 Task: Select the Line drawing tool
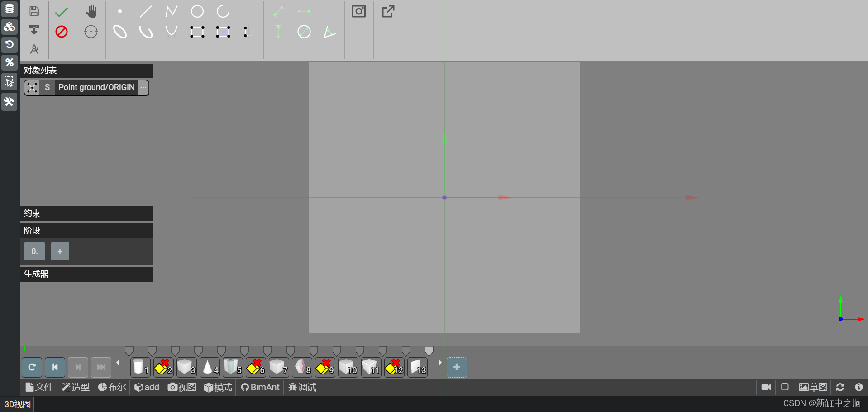click(146, 11)
